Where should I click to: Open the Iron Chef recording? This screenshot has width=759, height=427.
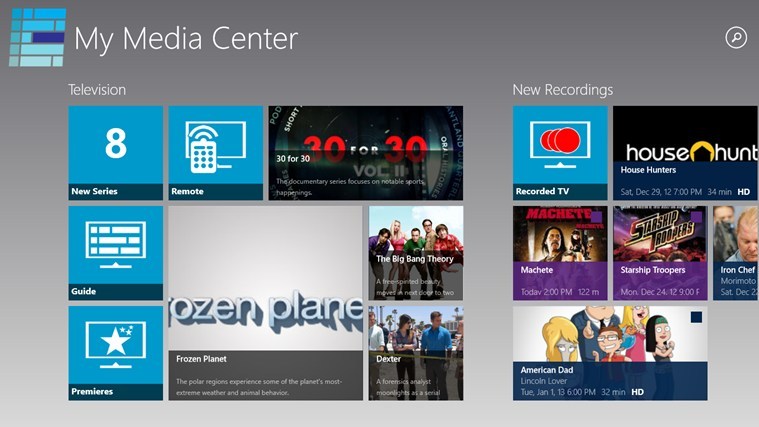click(x=736, y=253)
